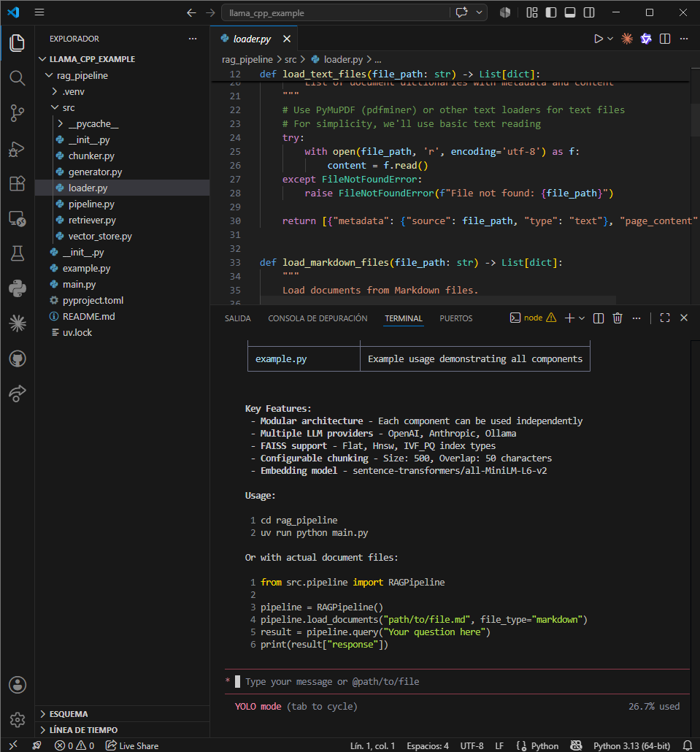Go forward with the right arrow
Image resolution: width=700 pixels, height=752 pixels.
(x=210, y=13)
